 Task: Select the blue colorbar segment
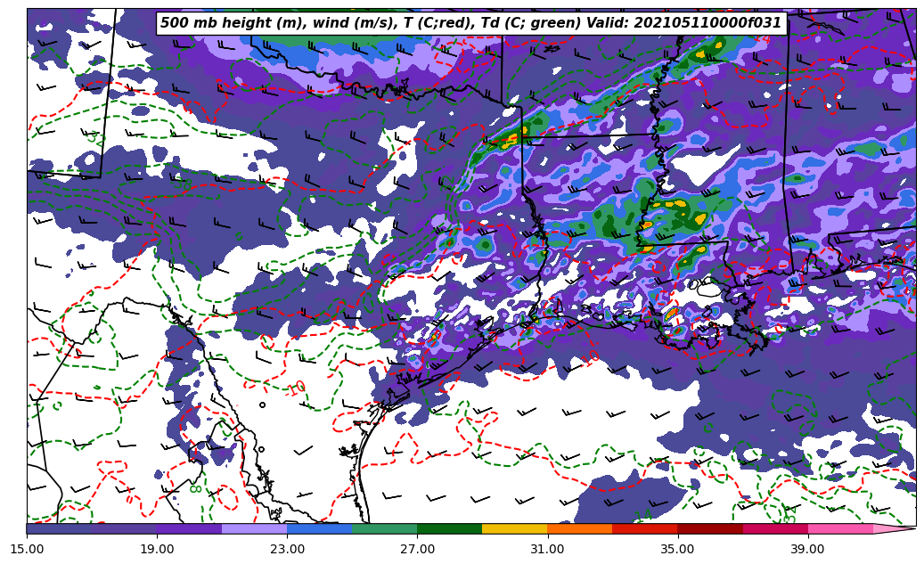(x=320, y=529)
